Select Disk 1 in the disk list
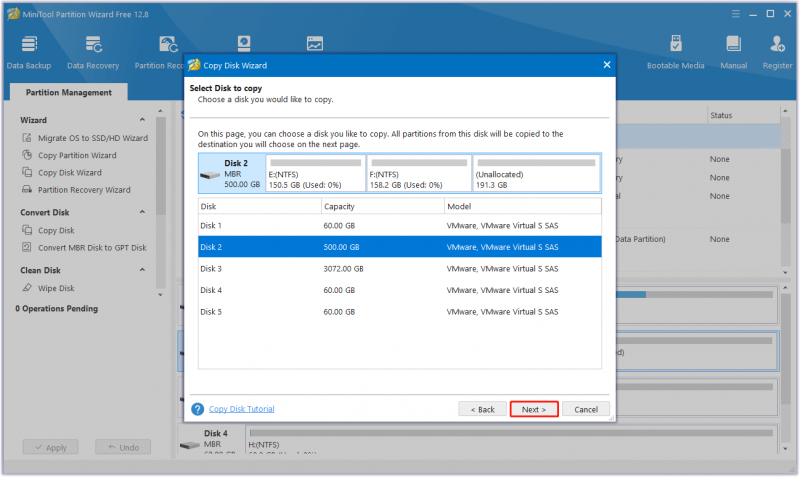This screenshot has height=477, width=800. (399, 225)
